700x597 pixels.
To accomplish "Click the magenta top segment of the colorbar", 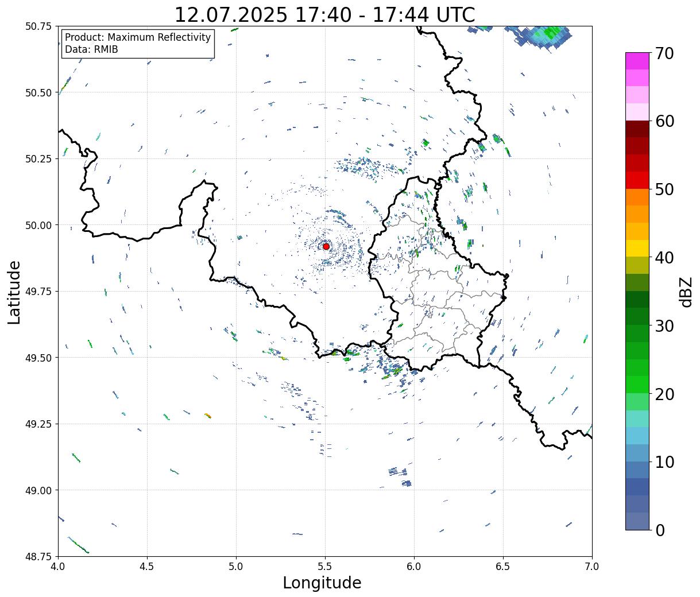I will click(x=637, y=61).
